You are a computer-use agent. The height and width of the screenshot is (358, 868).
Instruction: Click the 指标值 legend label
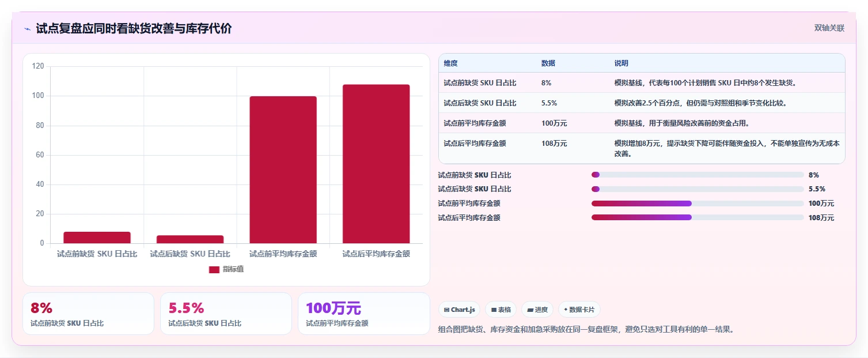[233, 269]
